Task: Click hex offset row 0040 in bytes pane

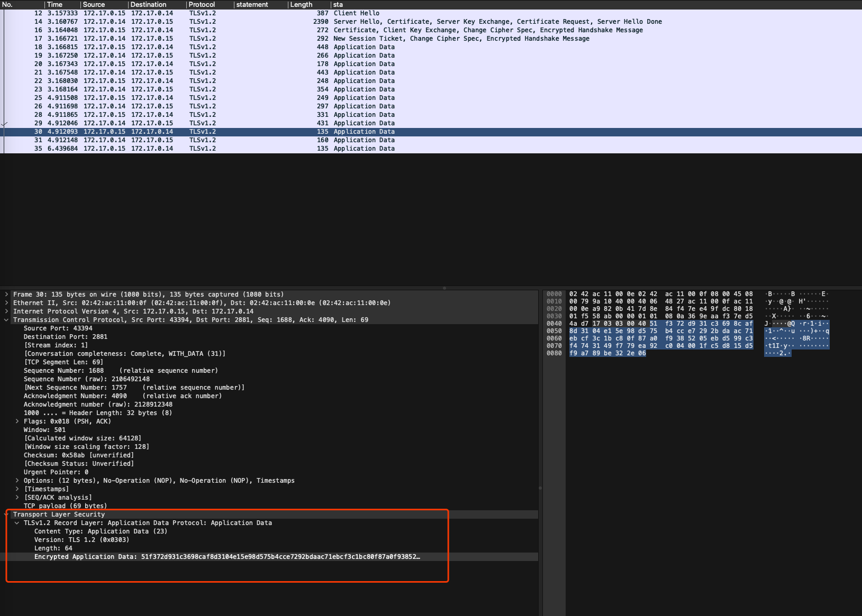Action: (554, 324)
